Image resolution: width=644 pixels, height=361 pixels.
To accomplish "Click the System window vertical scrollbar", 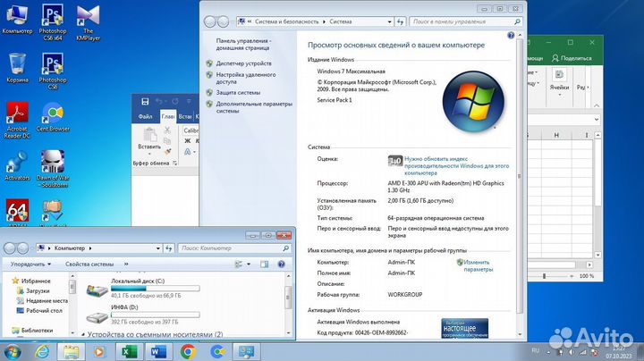I will 519,175.
